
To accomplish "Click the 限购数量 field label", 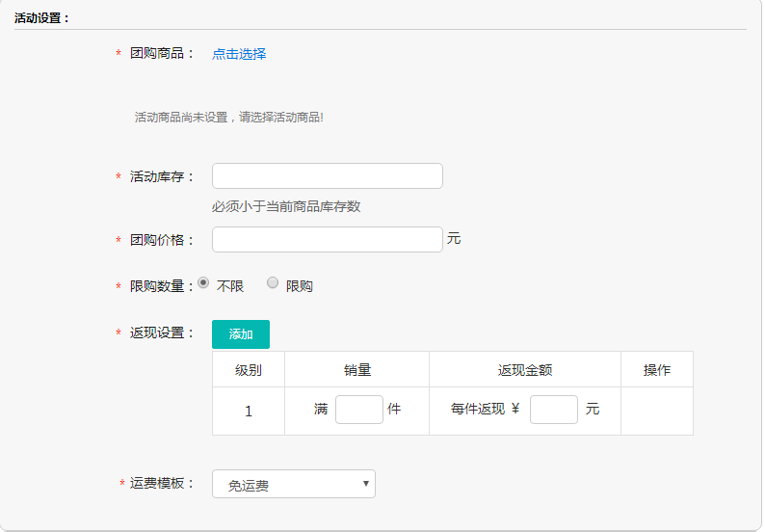I will 161,286.
